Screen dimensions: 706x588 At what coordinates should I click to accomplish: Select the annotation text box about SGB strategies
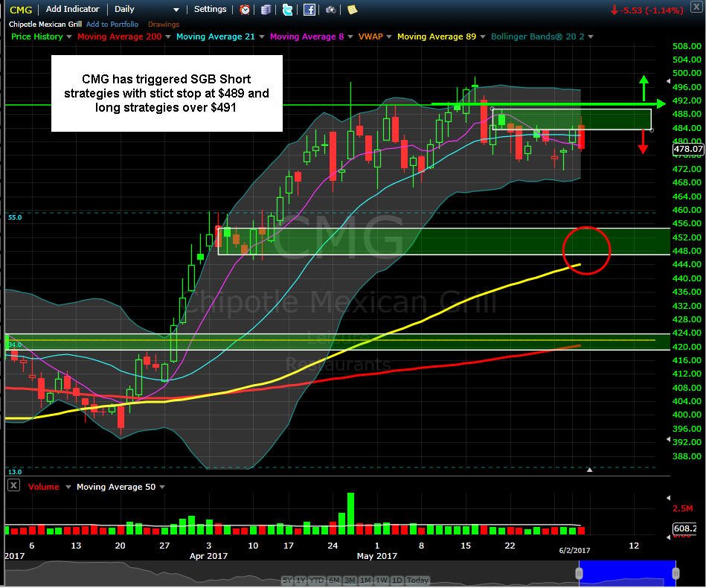pyautogui.click(x=167, y=93)
